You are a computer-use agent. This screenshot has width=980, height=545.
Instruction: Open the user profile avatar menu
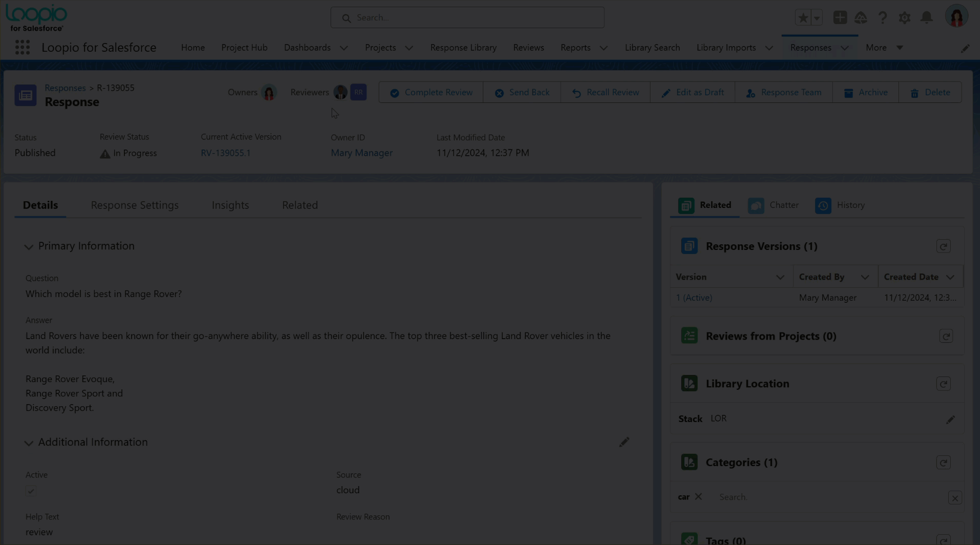[x=956, y=17]
